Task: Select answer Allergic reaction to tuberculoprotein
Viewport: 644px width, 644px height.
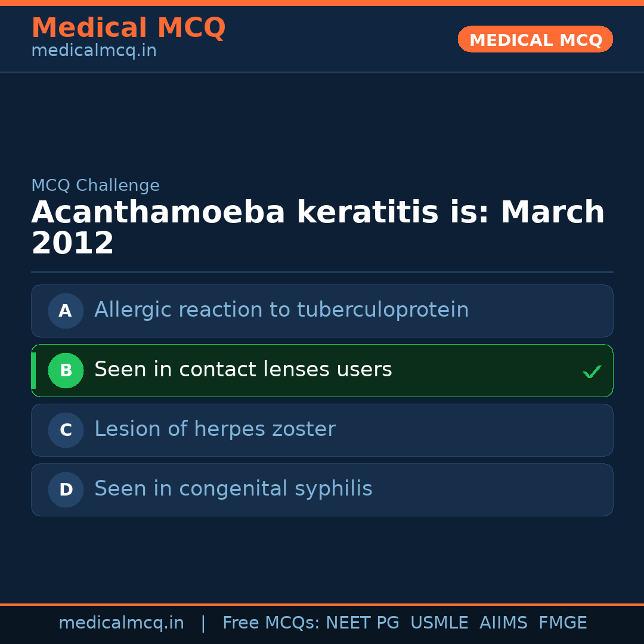Action: tap(281, 310)
